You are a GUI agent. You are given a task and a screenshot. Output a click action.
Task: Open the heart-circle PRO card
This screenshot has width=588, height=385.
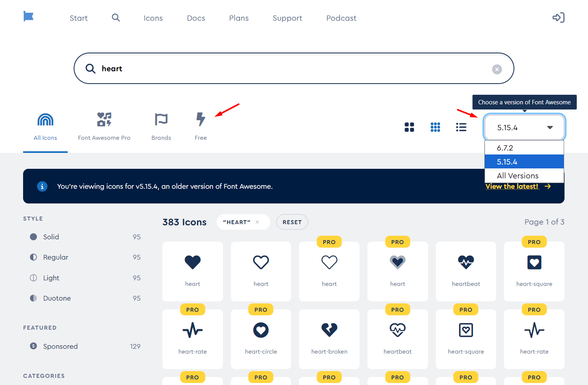[261, 339]
